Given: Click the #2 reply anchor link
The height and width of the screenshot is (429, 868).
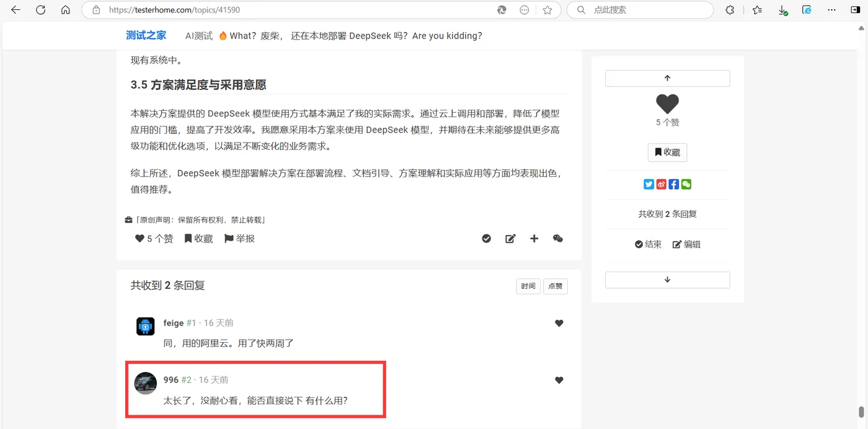Looking at the screenshot, I should coord(187,380).
